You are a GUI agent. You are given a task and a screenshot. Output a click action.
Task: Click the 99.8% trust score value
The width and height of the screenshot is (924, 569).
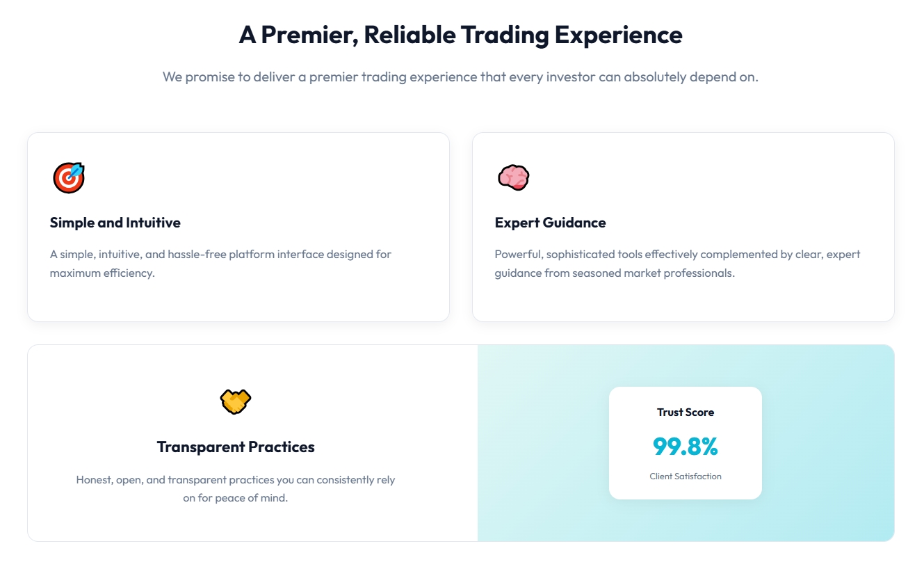pos(685,447)
